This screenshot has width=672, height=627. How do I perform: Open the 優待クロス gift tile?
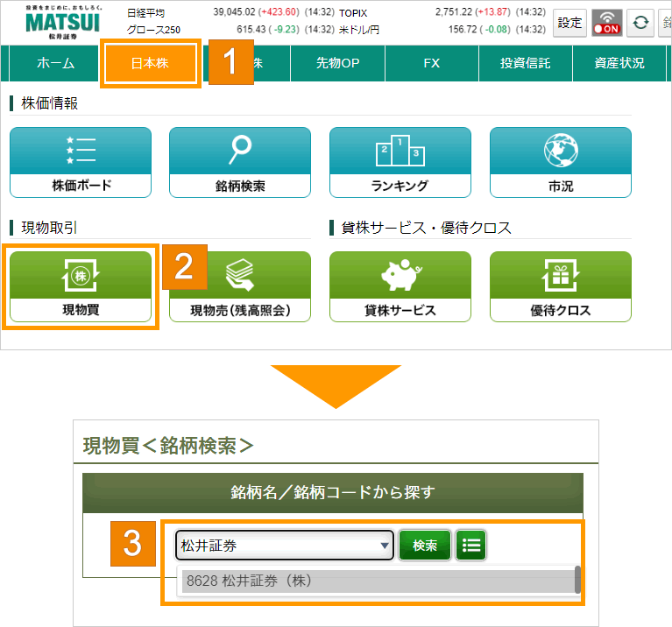(x=561, y=286)
